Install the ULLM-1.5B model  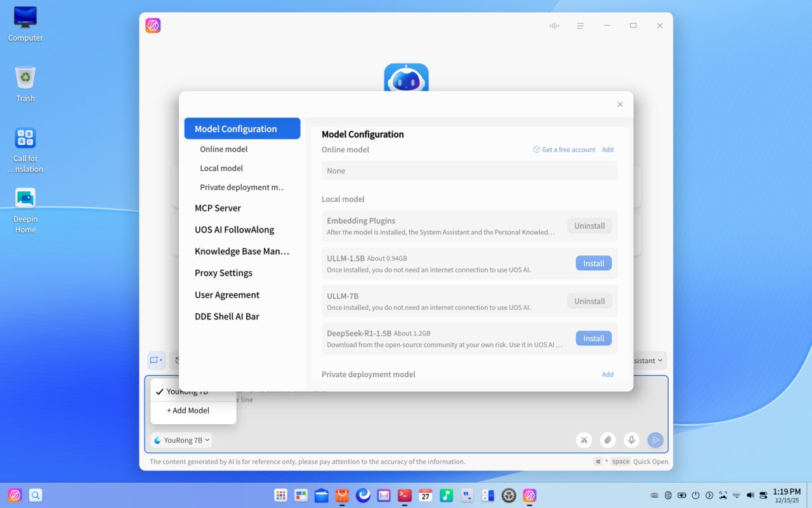594,264
